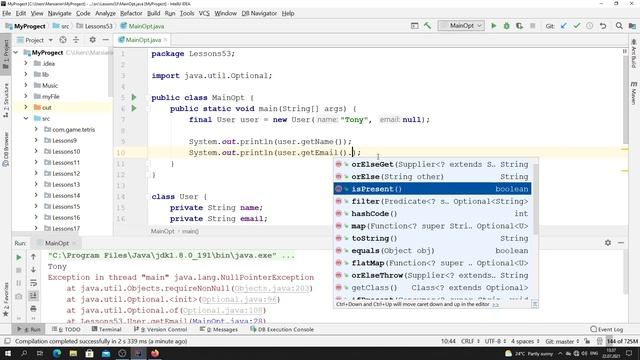Follow the Optional.java:96 stack trace link
The width and height of the screenshot is (640, 360).
coord(239,299)
